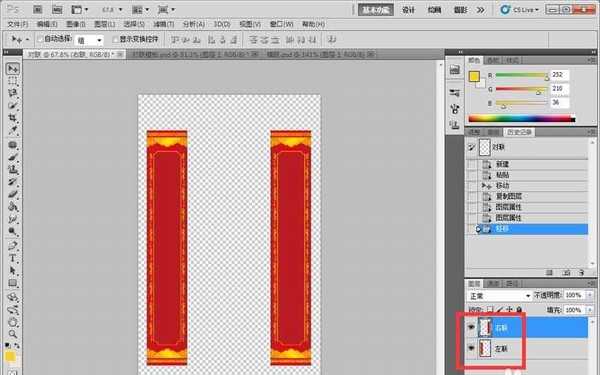
Task: Select the Gradient tool
Action: [x=13, y=207]
